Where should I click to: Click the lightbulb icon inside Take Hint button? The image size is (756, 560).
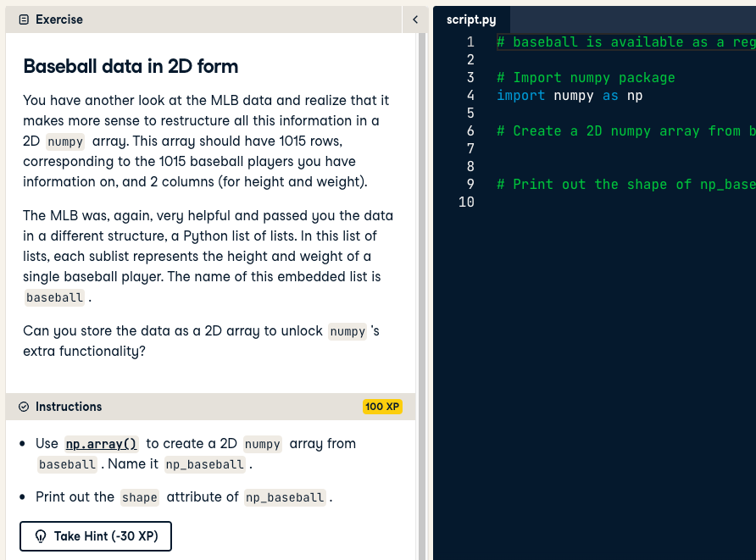(40, 536)
